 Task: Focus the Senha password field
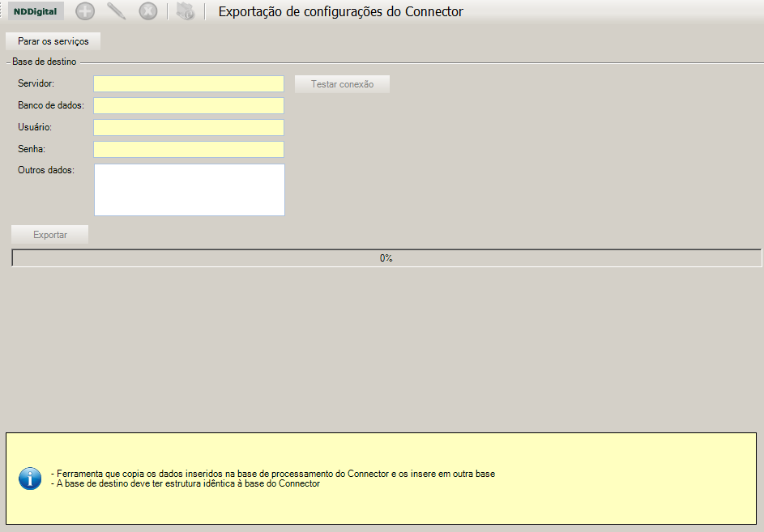click(189, 150)
